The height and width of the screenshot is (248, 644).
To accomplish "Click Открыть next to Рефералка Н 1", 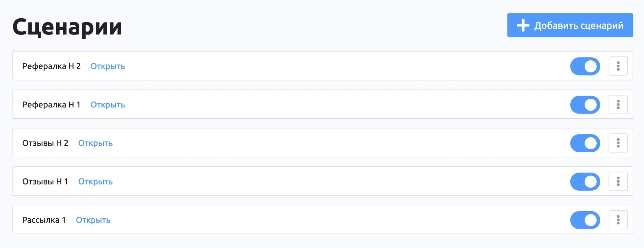I will pyautogui.click(x=108, y=104).
